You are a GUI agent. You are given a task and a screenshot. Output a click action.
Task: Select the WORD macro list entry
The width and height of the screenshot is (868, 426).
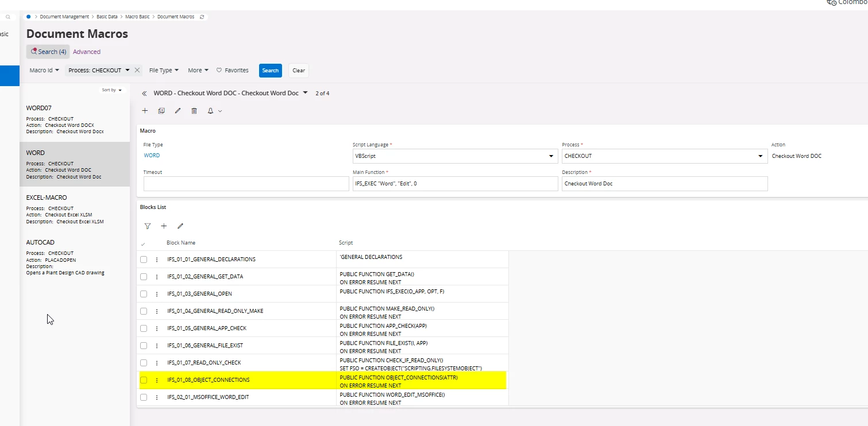click(x=75, y=164)
